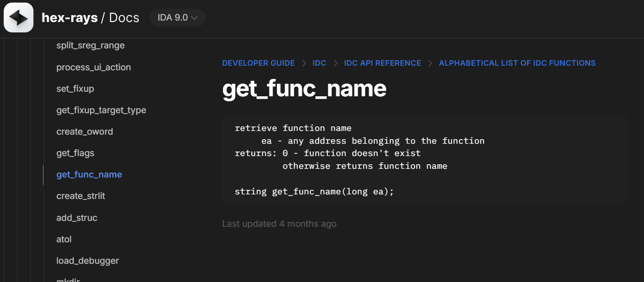Viewport: 644px width, 282px height.
Task: Select the active get_func_name sidebar entry
Action: 89,174
